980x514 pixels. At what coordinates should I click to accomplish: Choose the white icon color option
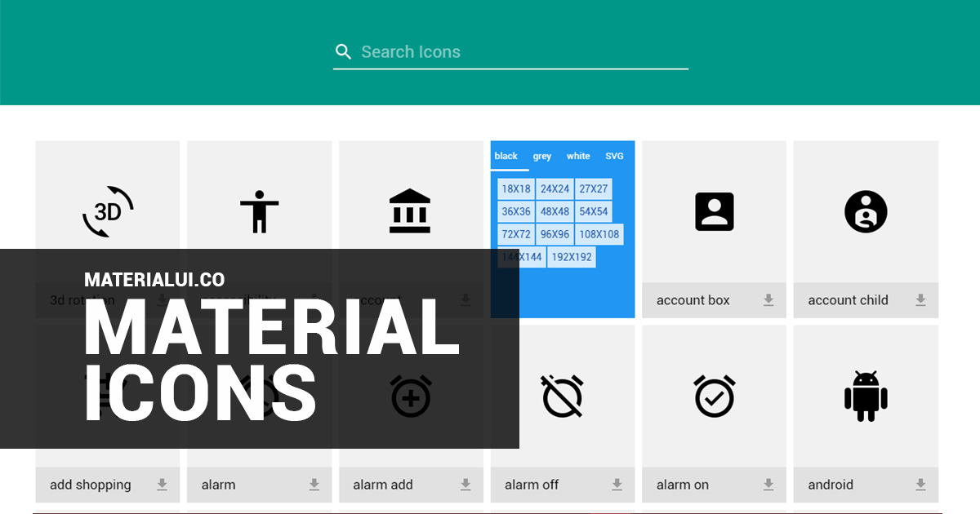578,156
